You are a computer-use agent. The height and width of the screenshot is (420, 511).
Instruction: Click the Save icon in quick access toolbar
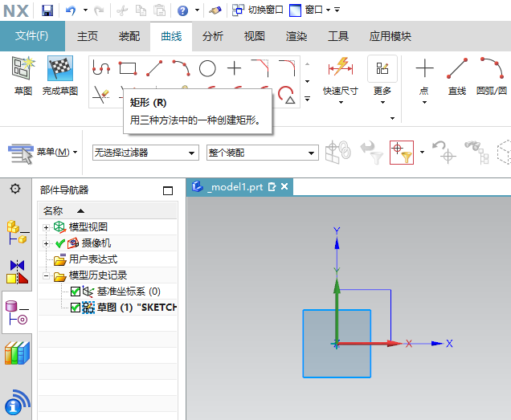[47, 10]
